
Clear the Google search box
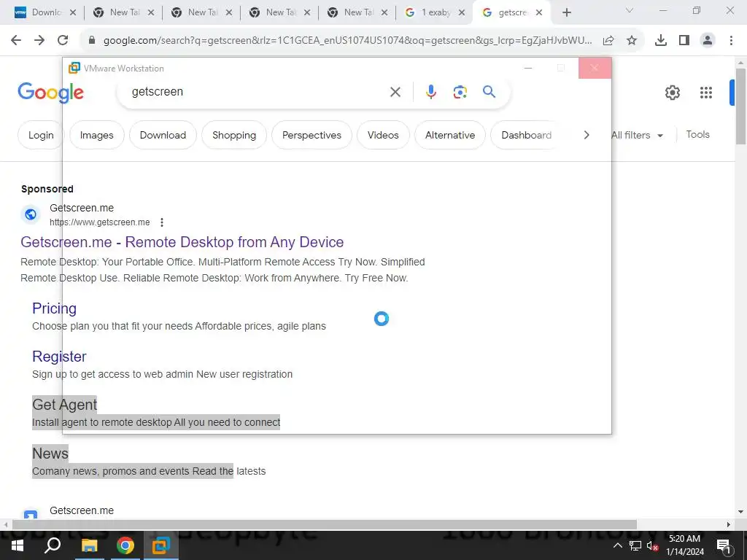click(x=395, y=92)
